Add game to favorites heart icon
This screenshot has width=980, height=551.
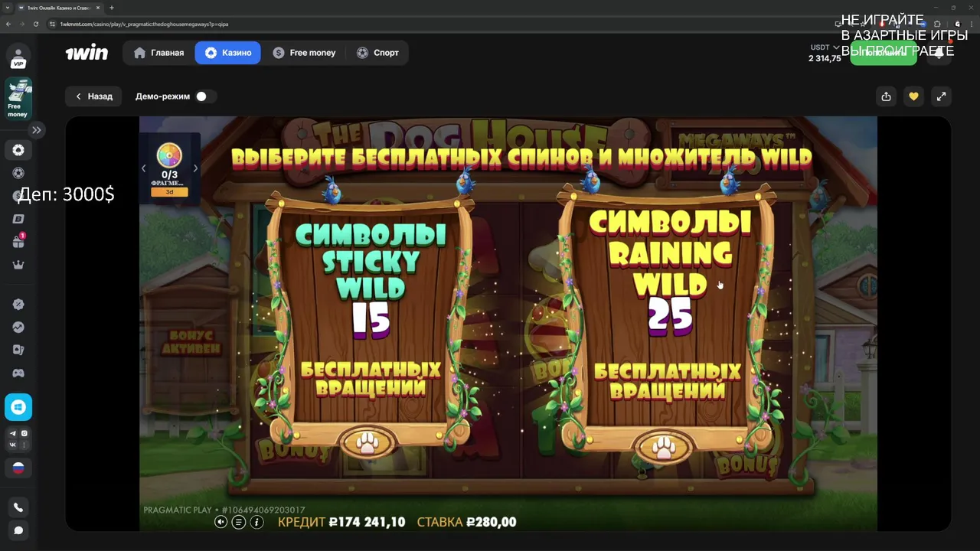tap(913, 96)
